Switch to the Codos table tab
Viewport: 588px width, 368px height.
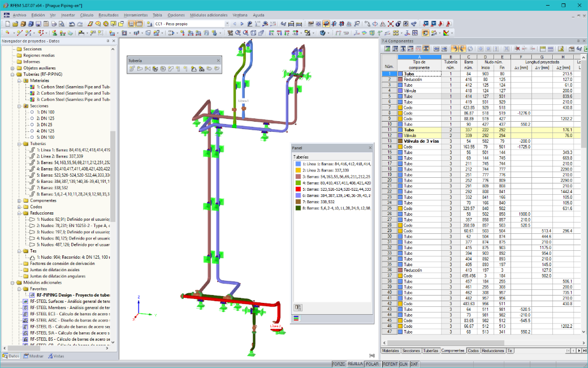point(473,350)
